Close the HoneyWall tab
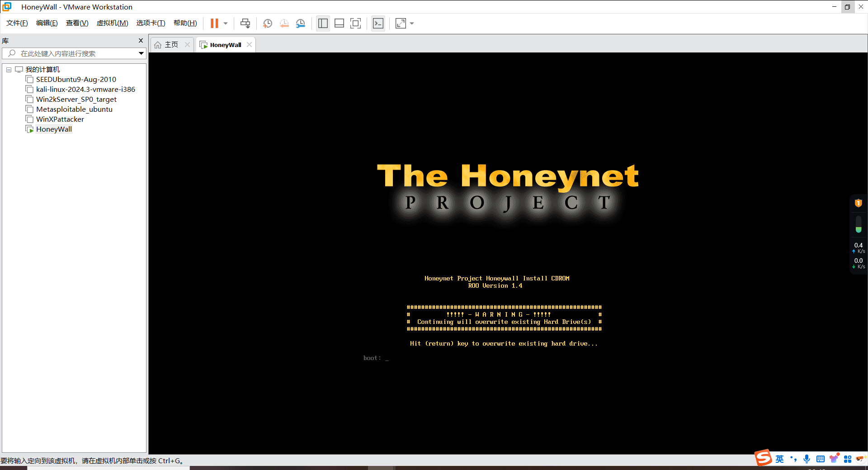 pyautogui.click(x=249, y=45)
